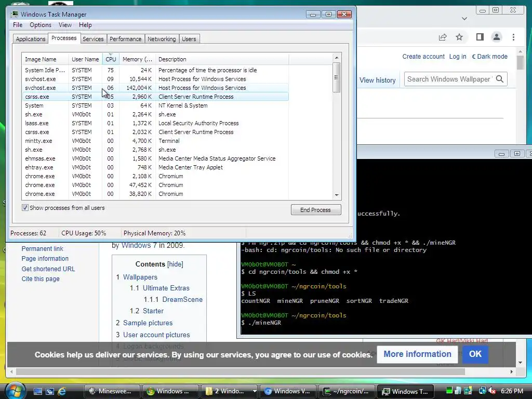Sort by Image Name column header
The image size is (532, 399).
click(x=45, y=59)
